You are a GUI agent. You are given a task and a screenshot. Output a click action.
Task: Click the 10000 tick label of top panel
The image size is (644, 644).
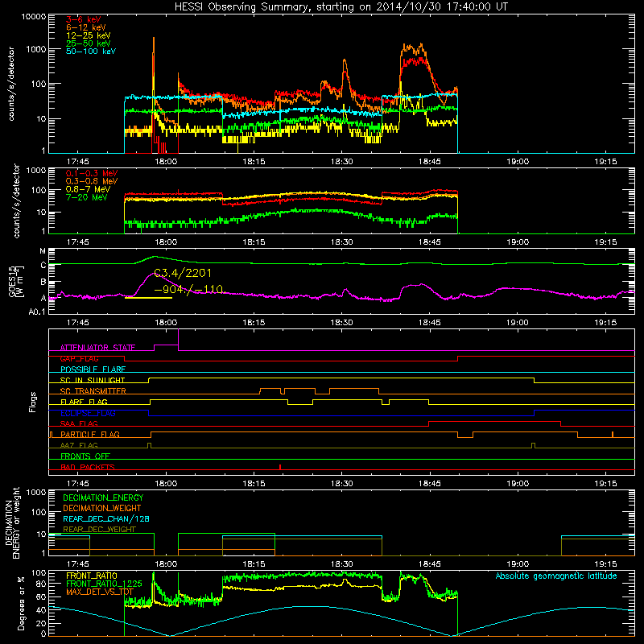click(x=33, y=16)
